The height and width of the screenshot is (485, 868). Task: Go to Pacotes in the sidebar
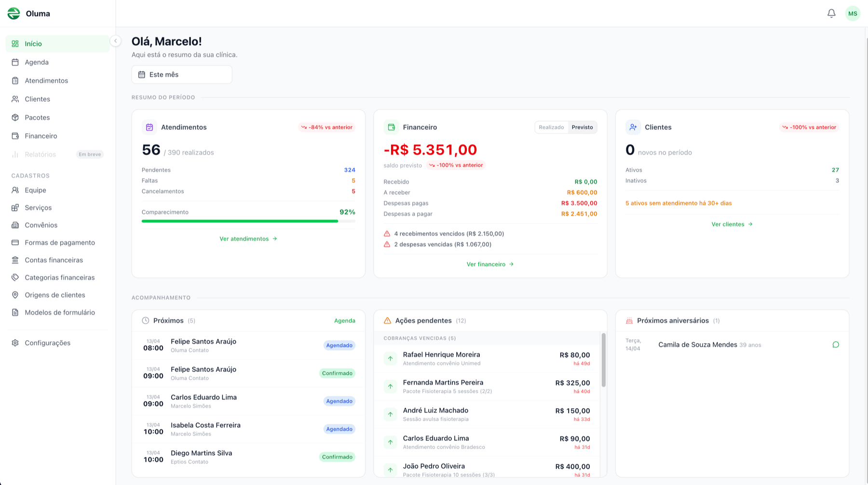(x=37, y=118)
